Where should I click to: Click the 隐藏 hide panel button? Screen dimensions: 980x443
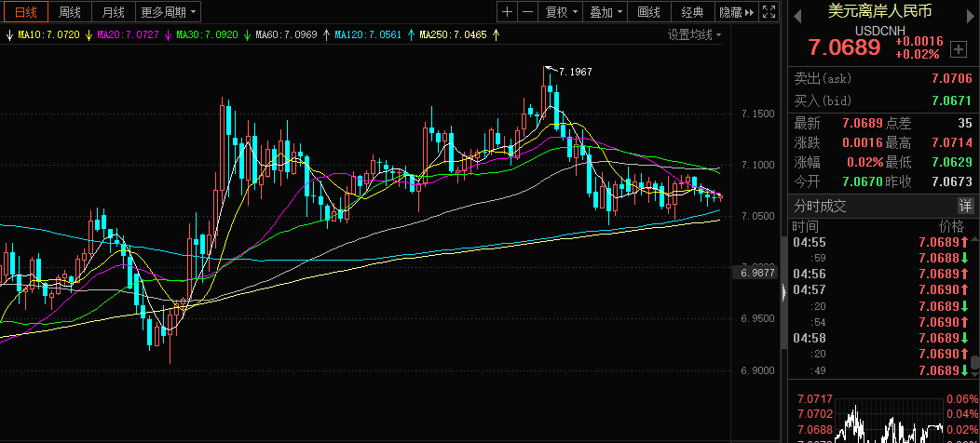736,12
